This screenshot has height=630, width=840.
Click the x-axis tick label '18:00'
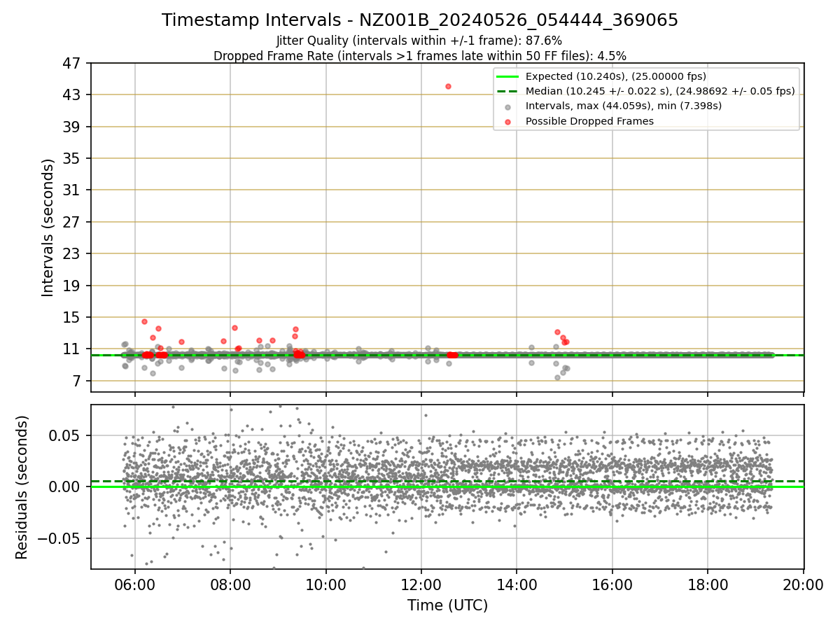point(708,585)
